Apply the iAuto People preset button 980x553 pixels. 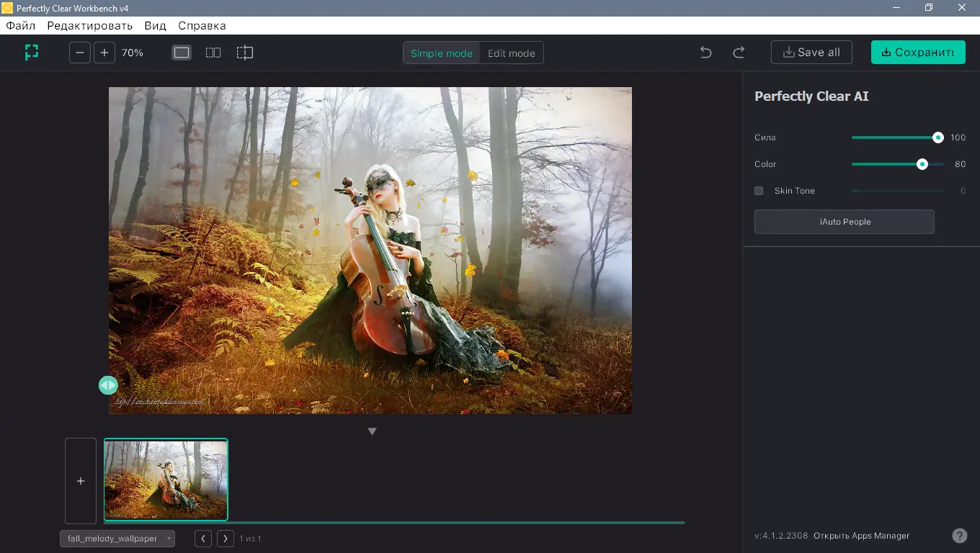pyautogui.click(x=845, y=222)
